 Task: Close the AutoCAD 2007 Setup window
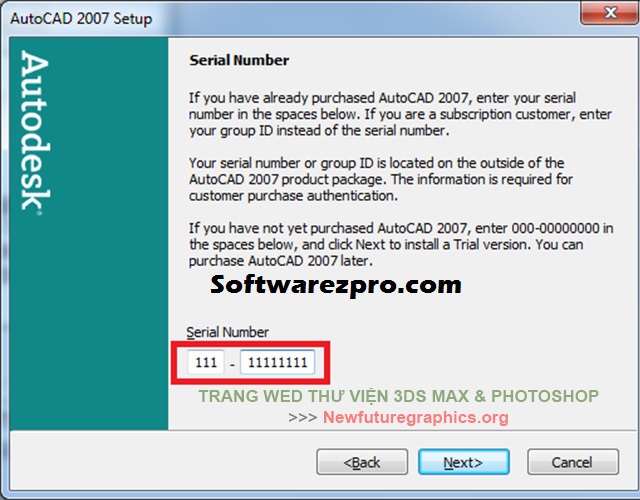pyautogui.click(x=610, y=12)
